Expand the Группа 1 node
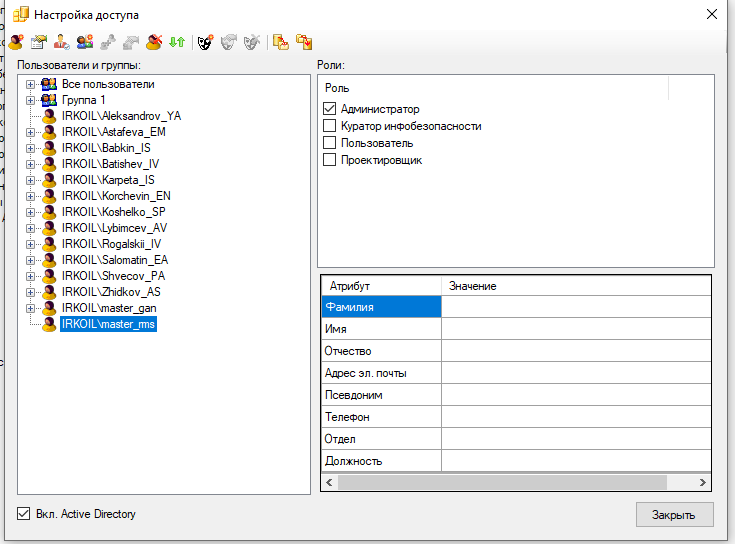 pos(30,100)
